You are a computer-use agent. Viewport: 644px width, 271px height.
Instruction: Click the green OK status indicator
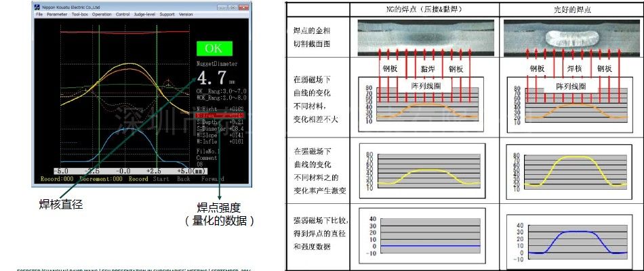[x=213, y=49]
